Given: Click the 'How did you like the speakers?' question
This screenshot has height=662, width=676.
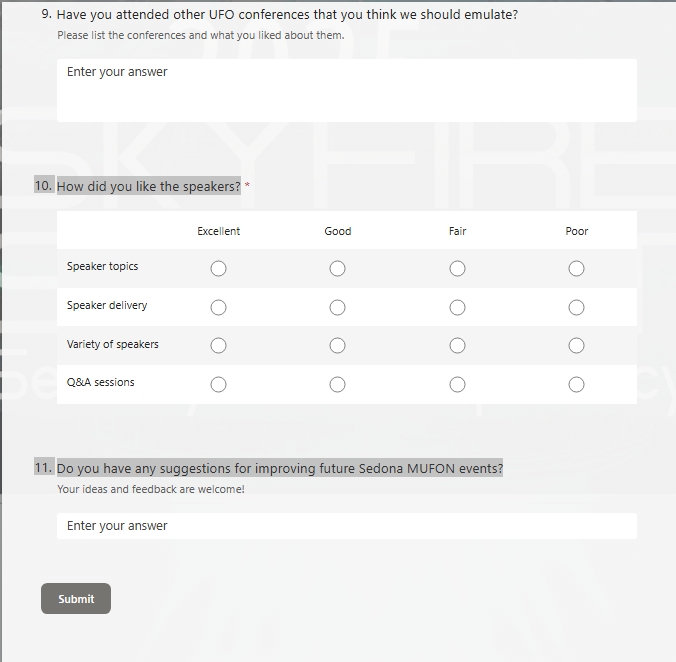Looking at the screenshot, I should (149, 186).
